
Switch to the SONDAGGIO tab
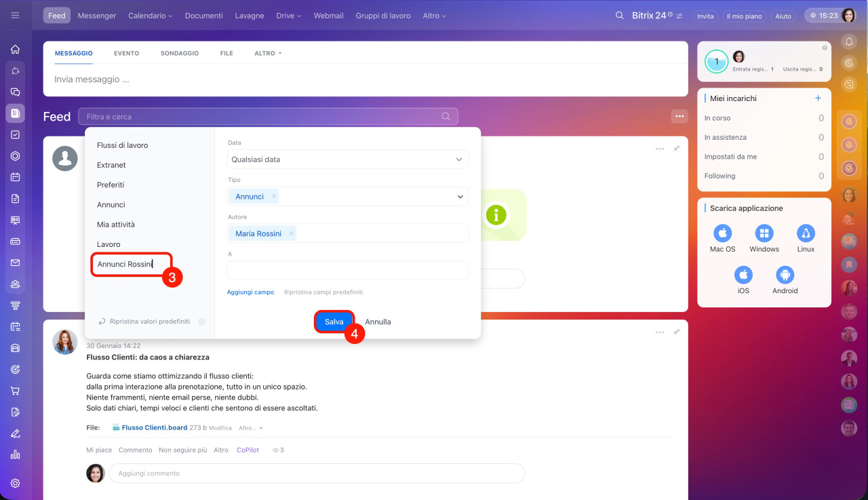[179, 53]
